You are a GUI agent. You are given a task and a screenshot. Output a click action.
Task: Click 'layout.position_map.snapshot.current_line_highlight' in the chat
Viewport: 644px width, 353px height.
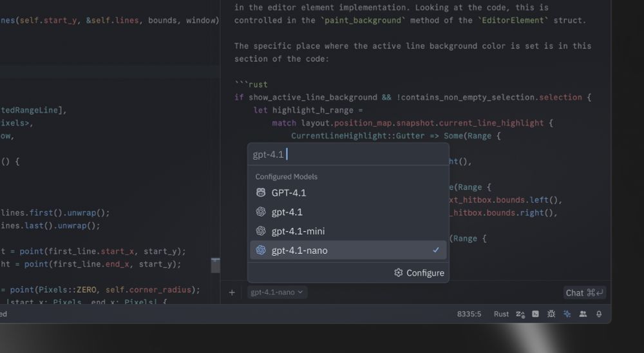[422, 123]
